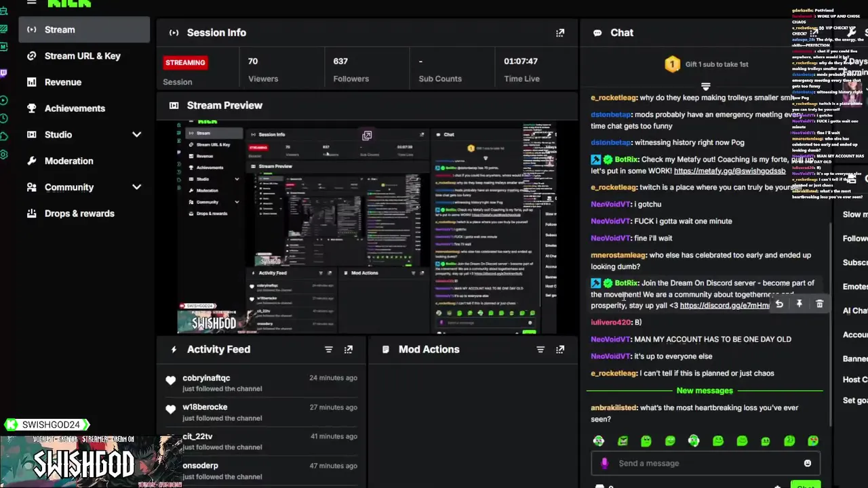Click username anbrakilisted in chat
Viewport: 868px width, 488px height.
point(614,408)
